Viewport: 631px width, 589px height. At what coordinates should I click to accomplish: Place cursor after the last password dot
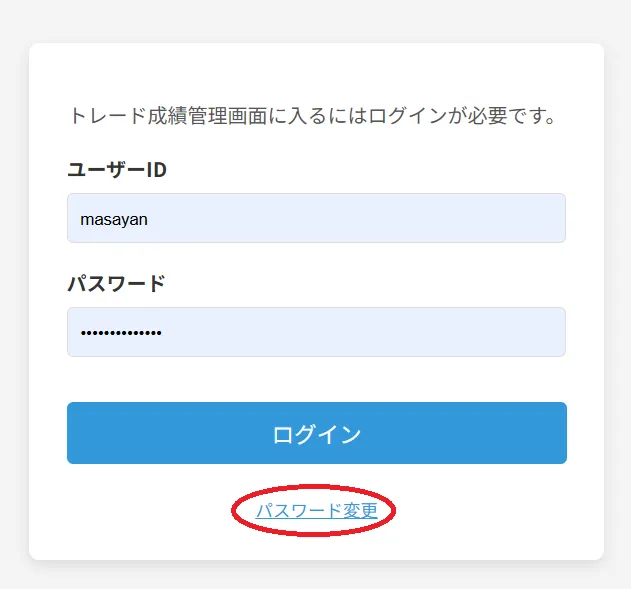pyautogui.click(x=163, y=333)
